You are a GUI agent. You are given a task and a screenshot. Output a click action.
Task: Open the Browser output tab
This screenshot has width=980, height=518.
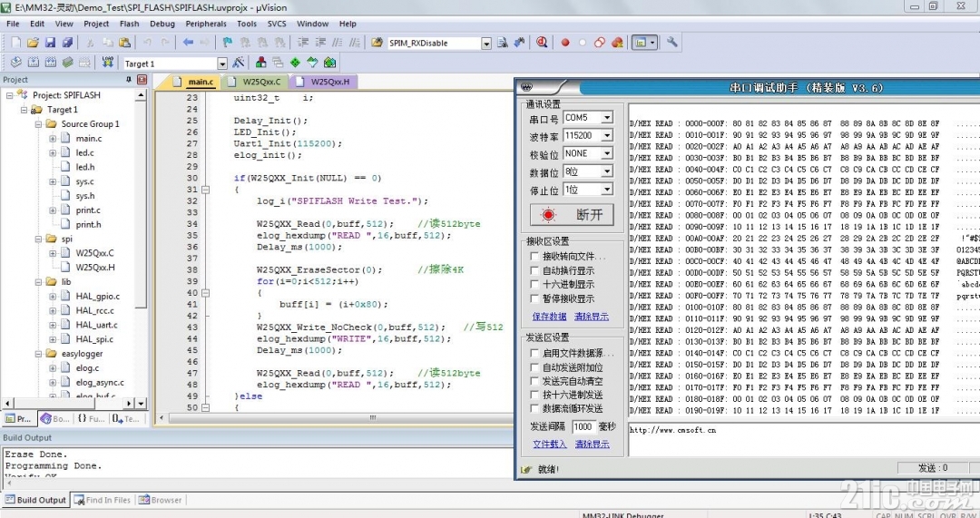tap(160, 500)
